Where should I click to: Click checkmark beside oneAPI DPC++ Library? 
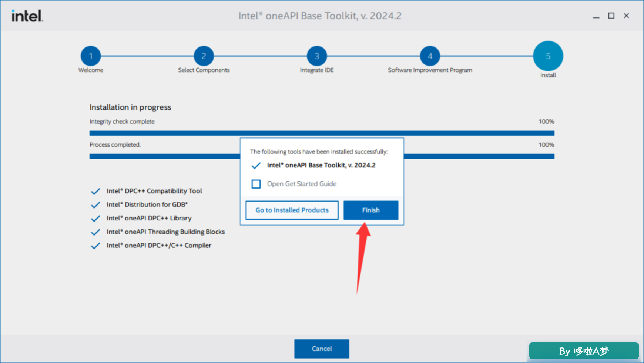(95, 219)
